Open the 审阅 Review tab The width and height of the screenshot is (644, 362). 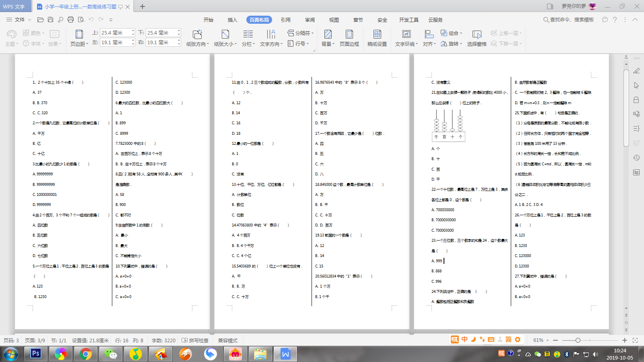click(310, 20)
